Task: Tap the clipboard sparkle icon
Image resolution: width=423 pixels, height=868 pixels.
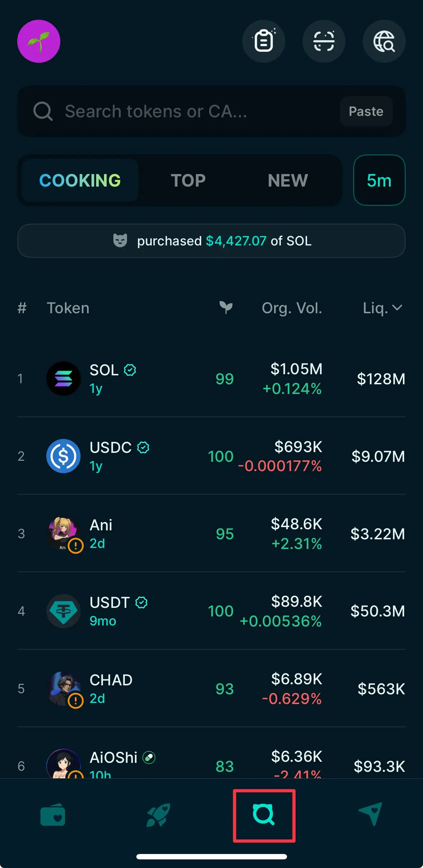Action: point(264,41)
